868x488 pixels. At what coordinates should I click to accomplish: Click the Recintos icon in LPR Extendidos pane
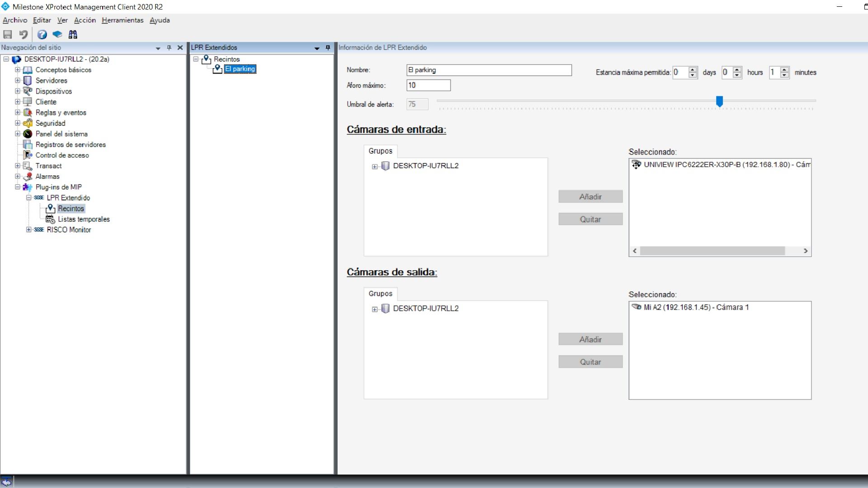207,59
